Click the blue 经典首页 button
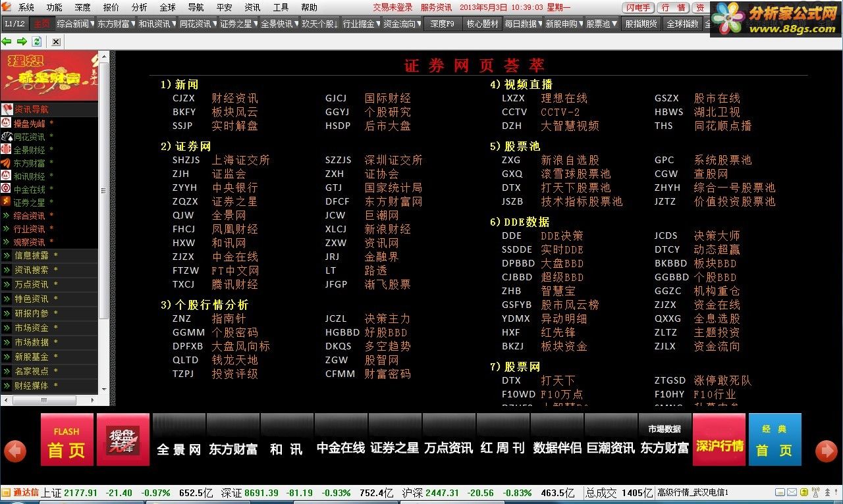Viewport: 843px width, 504px height. tap(775, 439)
